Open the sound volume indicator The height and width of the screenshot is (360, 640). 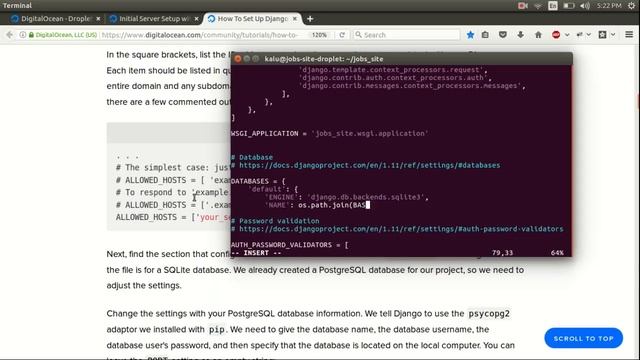click(x=584, y=6)
